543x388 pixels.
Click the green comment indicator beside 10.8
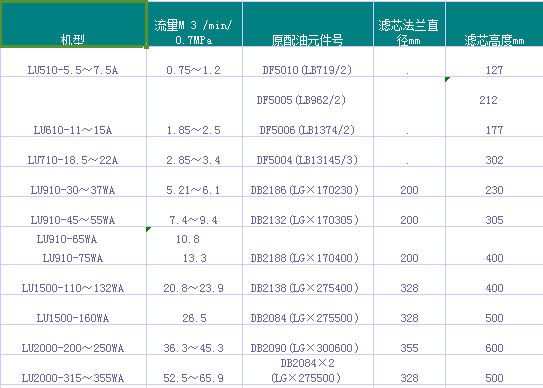[149, 229]
